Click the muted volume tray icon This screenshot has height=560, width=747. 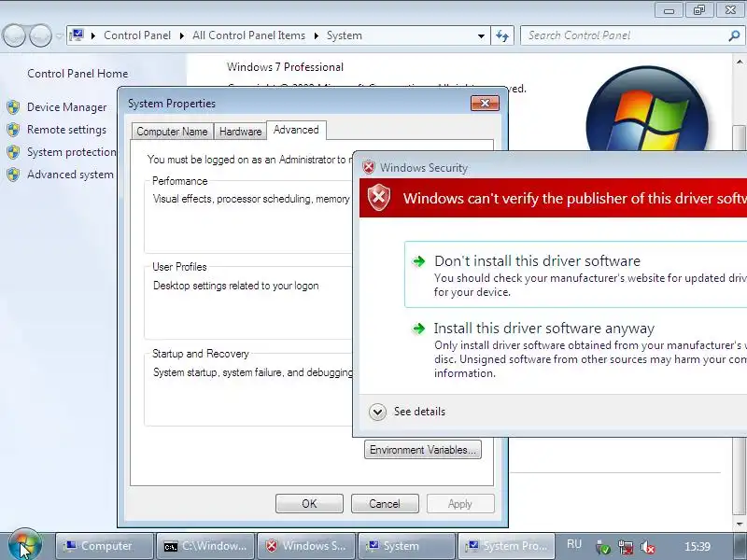(647, 547)
